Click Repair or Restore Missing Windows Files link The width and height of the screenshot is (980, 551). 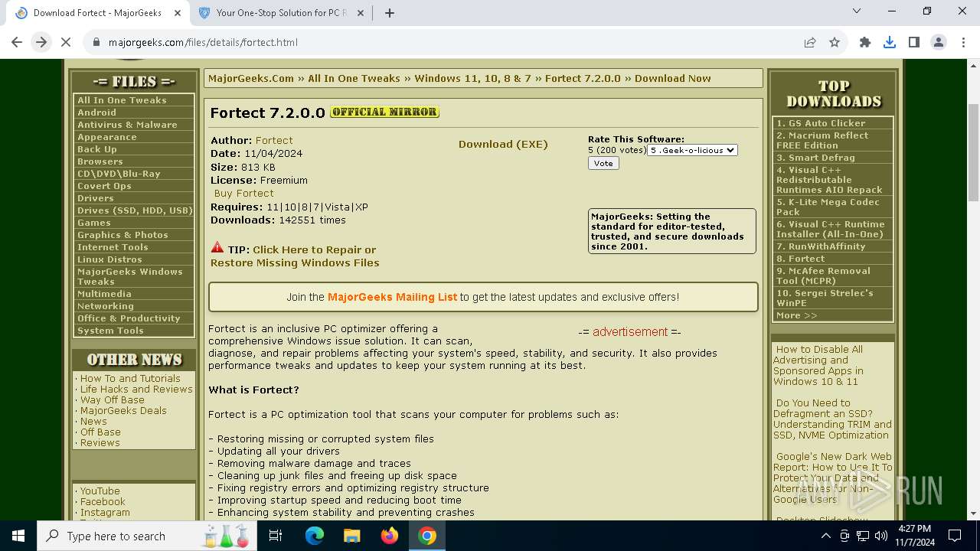click(x=295, y=256)
